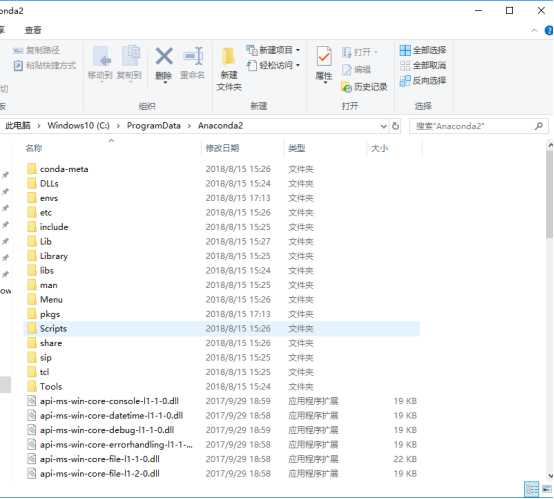The image size is (554, 499).
Task: Select the pkgs folder
Action: coord(222,314)
